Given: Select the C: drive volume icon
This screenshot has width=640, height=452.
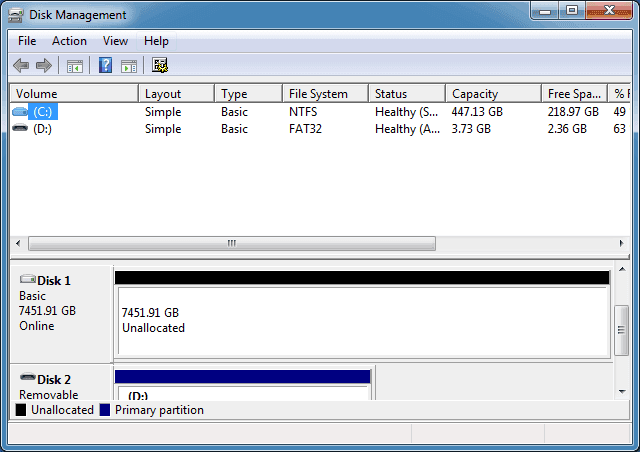Looking at the screenshot, I should (x=20, y=111).
